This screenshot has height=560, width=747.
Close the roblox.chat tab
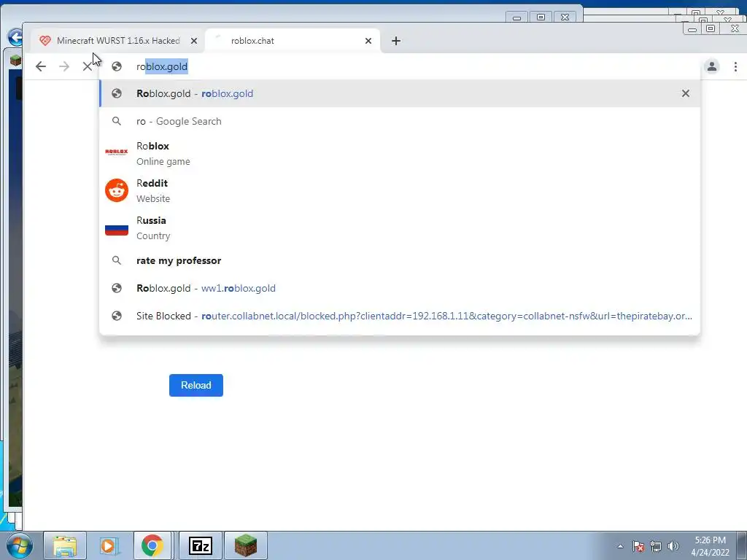click(x=368, y=41)
